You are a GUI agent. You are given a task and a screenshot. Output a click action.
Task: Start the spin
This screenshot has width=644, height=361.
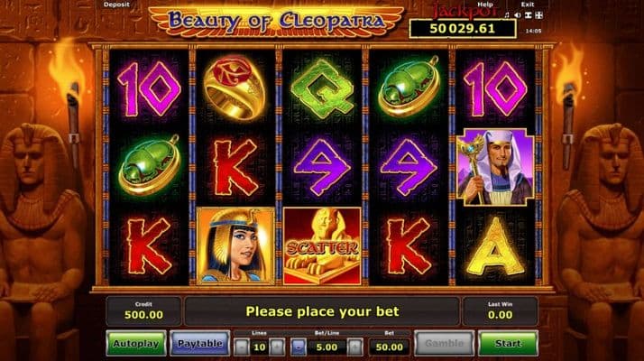tap(508, 343)
